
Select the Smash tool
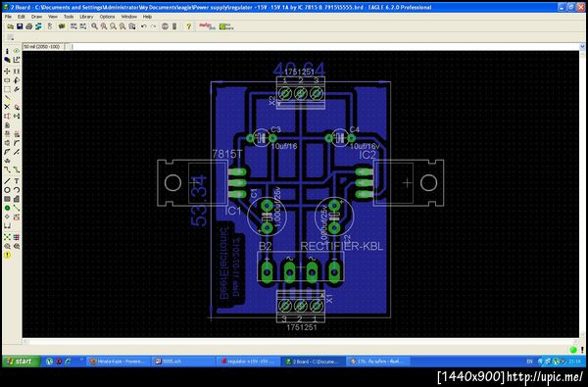(7, 143)
